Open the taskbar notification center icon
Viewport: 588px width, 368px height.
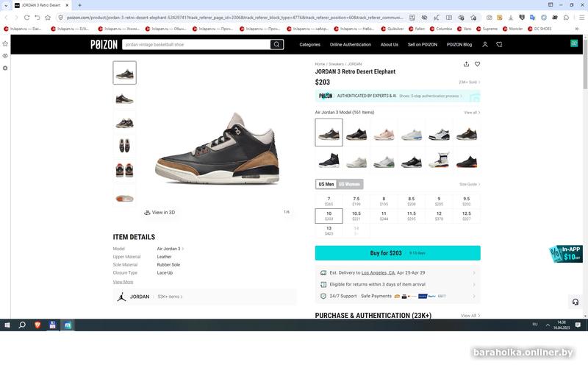coord(578,325)
